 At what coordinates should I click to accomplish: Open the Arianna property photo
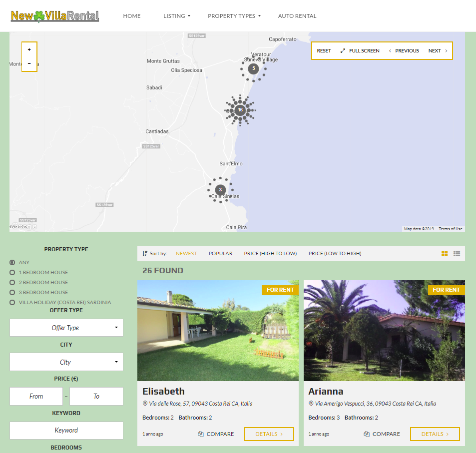tap(384, 331)
